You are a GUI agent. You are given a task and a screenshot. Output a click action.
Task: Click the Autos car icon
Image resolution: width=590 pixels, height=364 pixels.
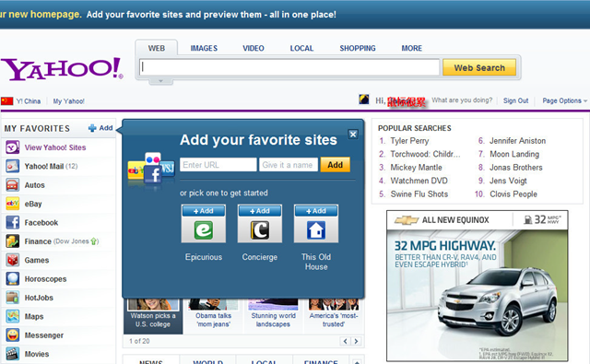click(12, 185)
